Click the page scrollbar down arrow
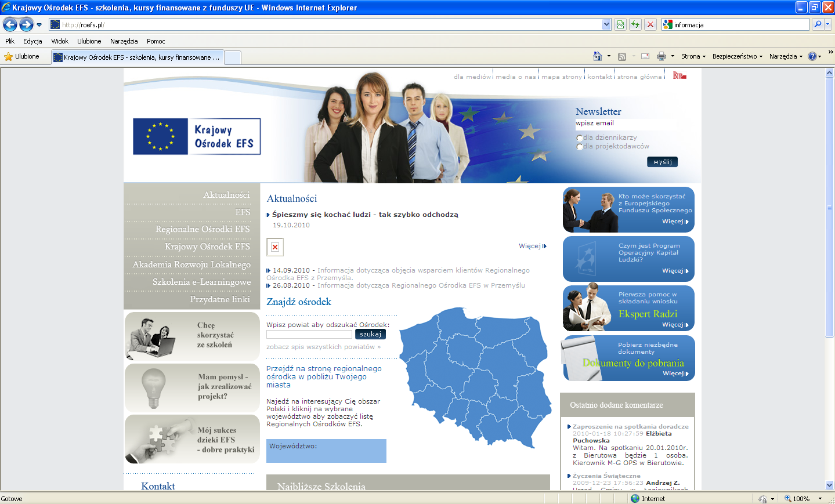The image size is (835, 504). 829,485
